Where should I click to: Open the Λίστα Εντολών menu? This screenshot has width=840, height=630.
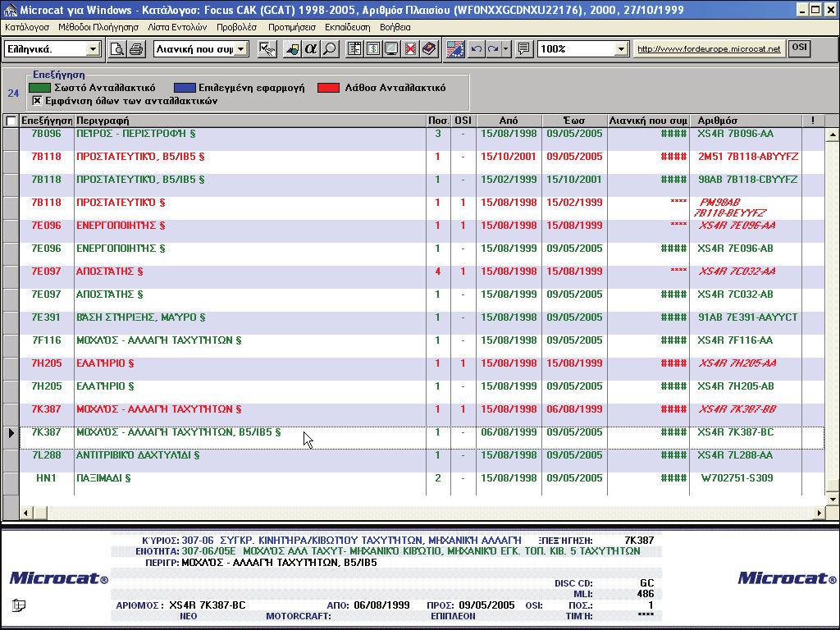tap(177, 27)
